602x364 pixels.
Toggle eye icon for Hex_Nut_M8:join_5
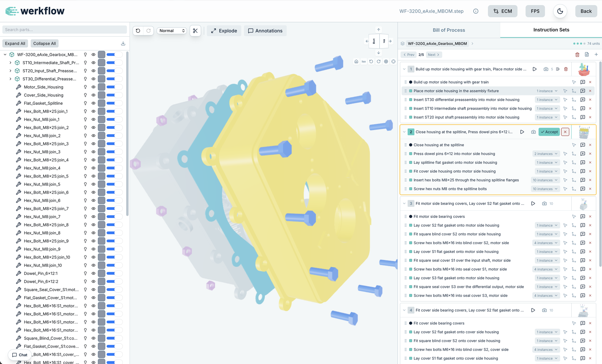(x=93, y=184)
